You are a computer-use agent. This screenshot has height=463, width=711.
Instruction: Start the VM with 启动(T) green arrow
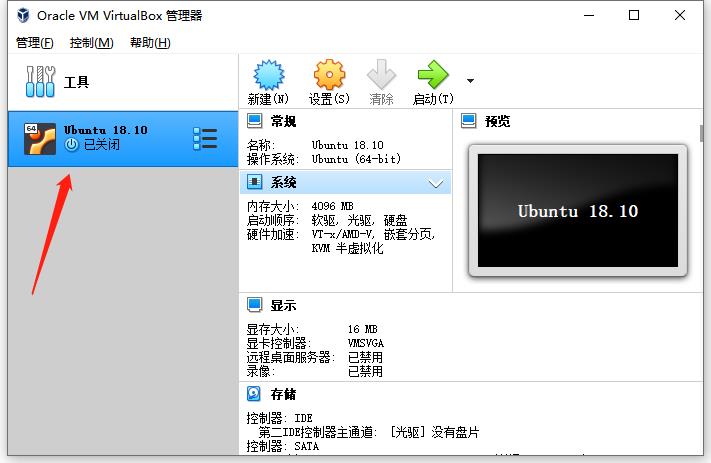tap(433, 75)
